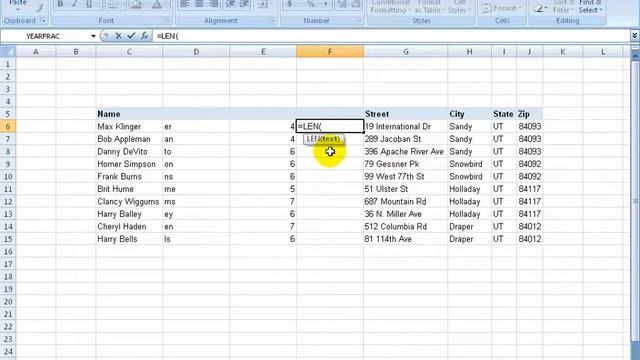Select column D header
This screenshot has width=640, height=360.
[x=196, y=51]
